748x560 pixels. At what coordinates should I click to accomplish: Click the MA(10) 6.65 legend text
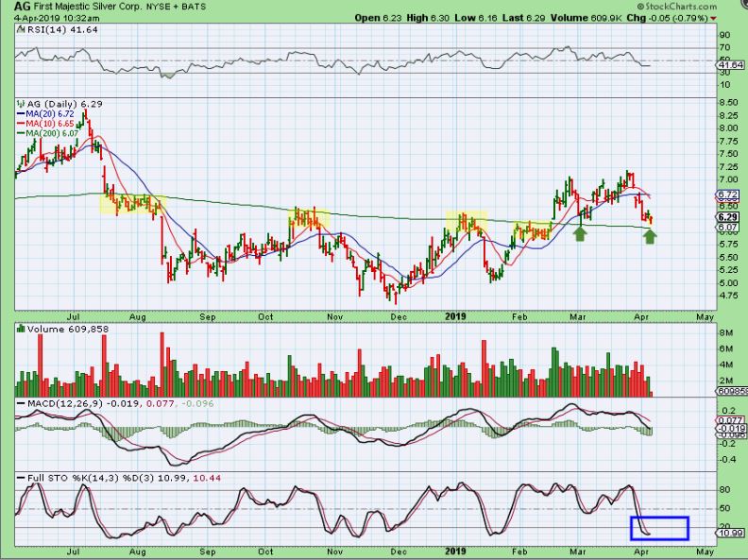(50, 124)
